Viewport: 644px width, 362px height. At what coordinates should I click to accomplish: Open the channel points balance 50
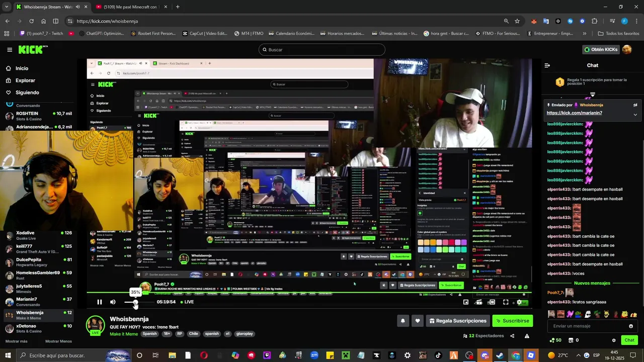pyautogui.click(x=555, y=340)
